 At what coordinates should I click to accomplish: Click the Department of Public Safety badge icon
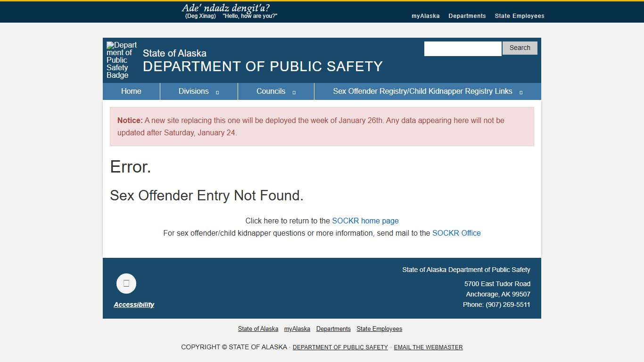point(120,60)
